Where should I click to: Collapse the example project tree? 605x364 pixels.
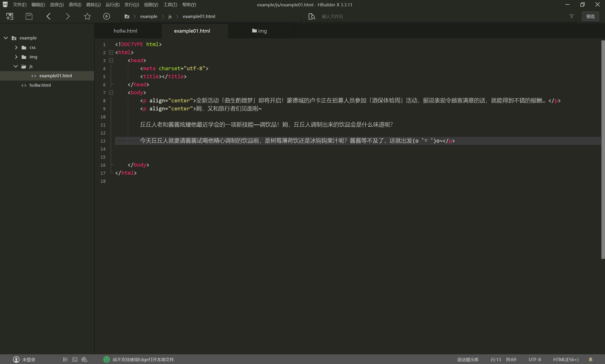pos(6,38)
